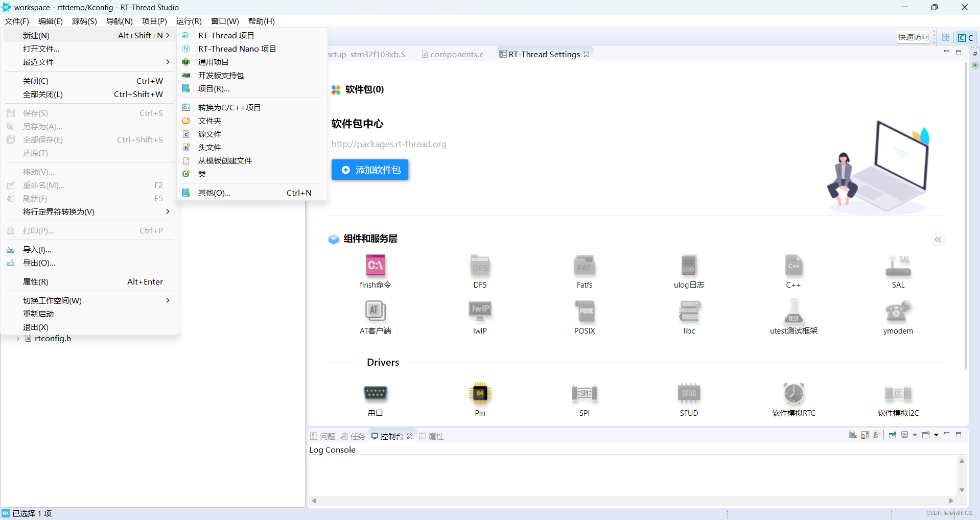Image resolution: width=980 pixels, height=520 pixels.
Task: Click the display selected console icon
Action: click(x=905, y=435)
